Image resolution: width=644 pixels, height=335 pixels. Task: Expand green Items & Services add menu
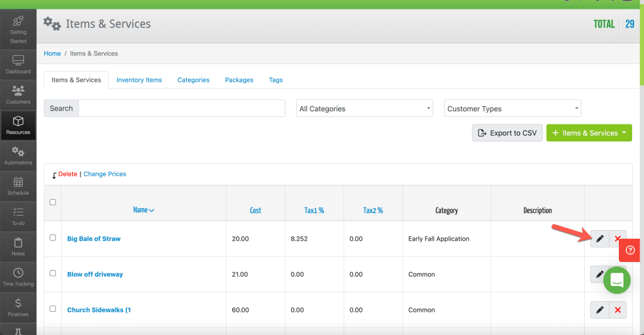point(589,133)
